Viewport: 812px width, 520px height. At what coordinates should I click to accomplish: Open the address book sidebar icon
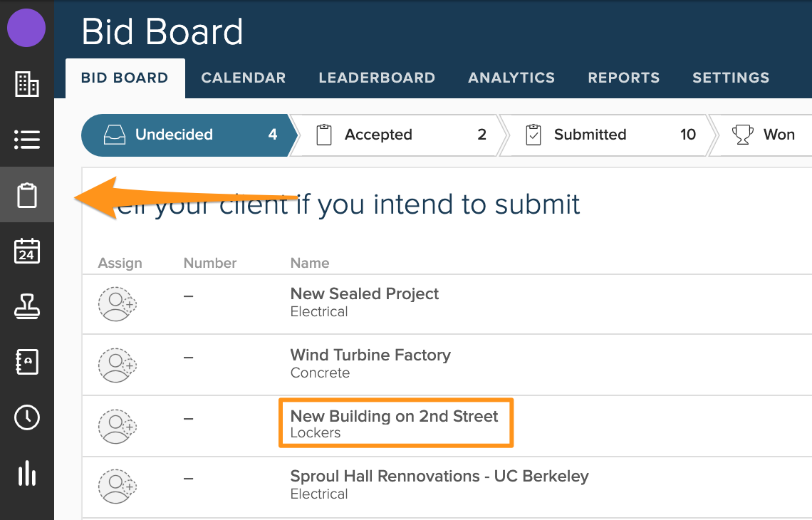coord(27,362)
